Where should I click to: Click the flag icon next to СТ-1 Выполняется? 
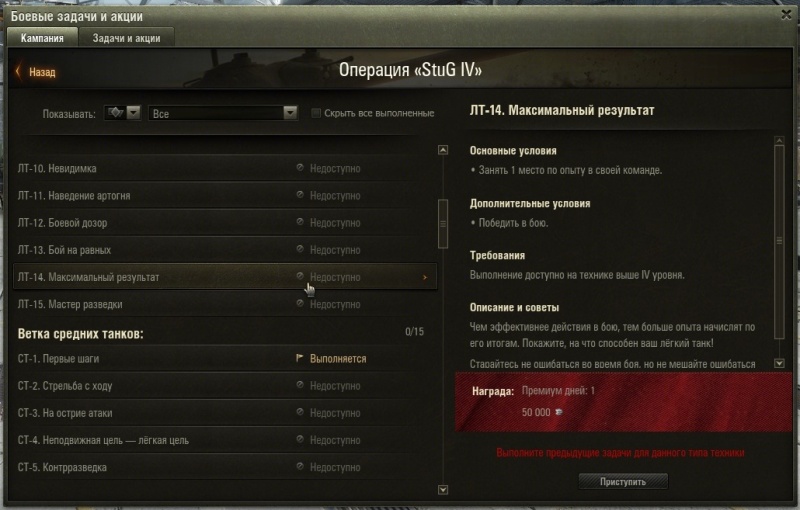[299, 358]
